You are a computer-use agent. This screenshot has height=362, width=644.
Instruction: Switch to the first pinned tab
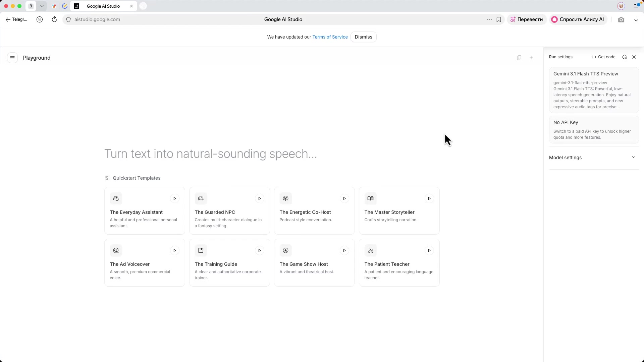(x=54, y=6)
